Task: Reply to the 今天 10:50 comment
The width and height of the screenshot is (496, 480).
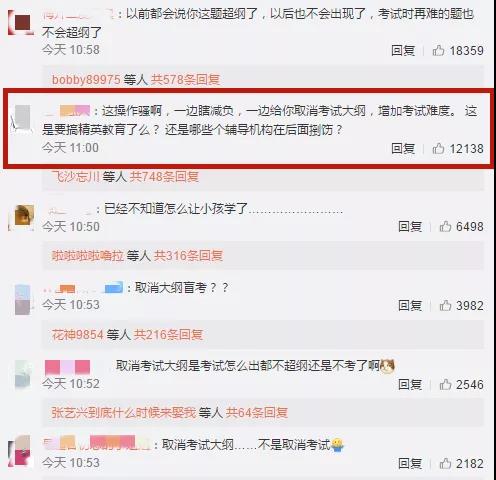Action: [x=410, y=226]
